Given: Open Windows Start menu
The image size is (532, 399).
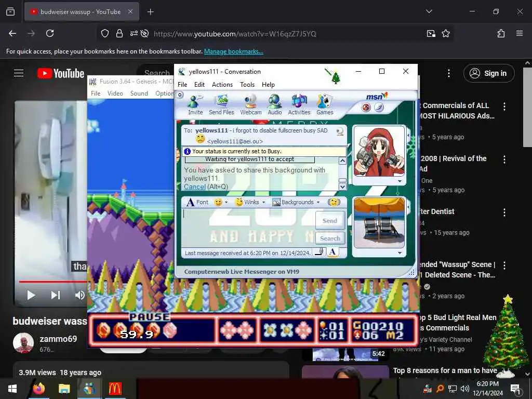Looking at the screenshot, I should click(x=12, y=389).
